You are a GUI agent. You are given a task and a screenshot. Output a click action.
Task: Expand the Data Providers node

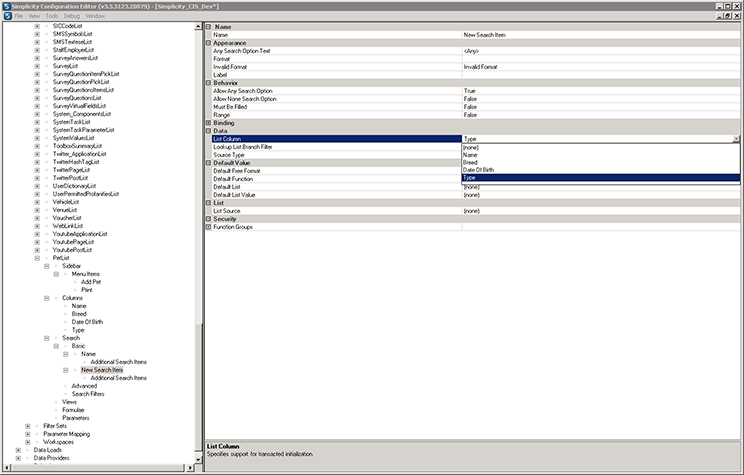[18, 458]
